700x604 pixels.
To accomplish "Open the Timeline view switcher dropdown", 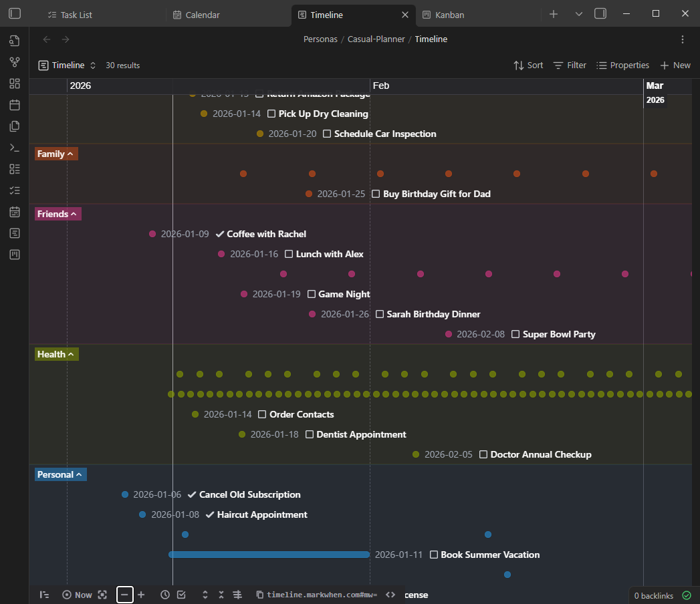I will pyautogui.click(x=92, y=65).
